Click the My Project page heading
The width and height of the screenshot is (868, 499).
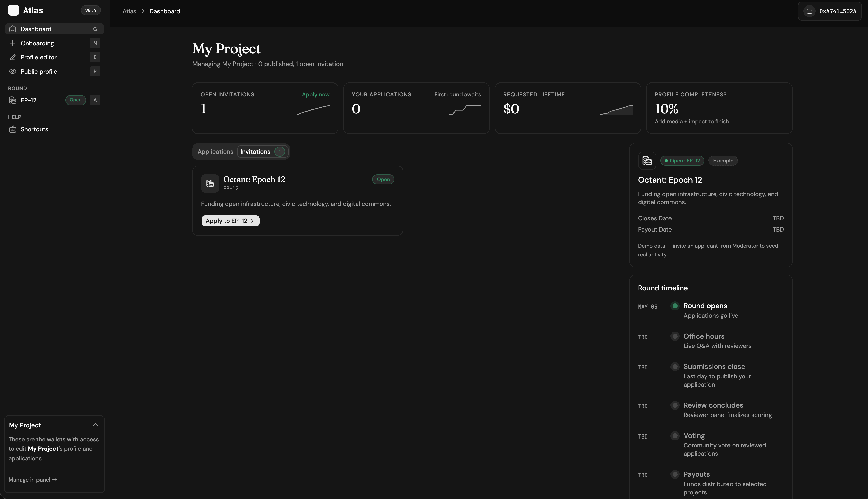coord(226,49)
